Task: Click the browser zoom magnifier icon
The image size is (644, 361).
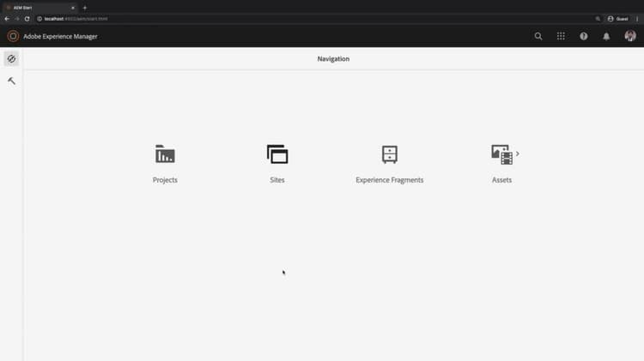Action: (598, 19)
